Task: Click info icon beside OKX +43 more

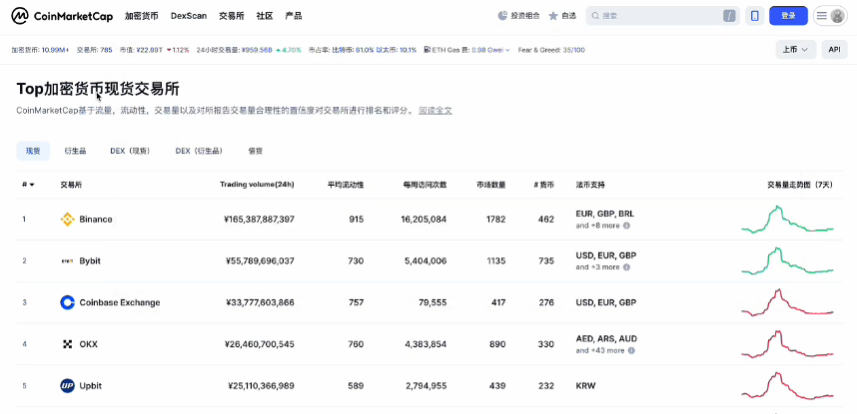Action: click(x=631, y=350)
